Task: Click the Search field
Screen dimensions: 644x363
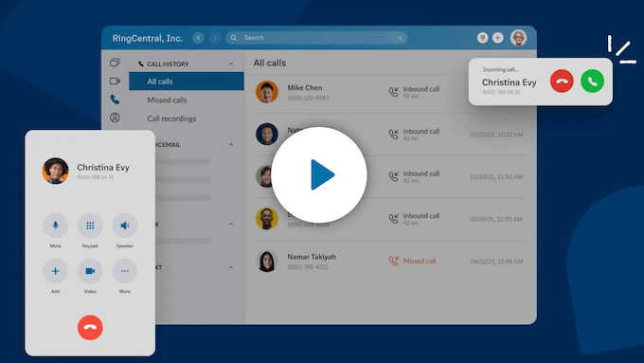Action: (316, 38)
